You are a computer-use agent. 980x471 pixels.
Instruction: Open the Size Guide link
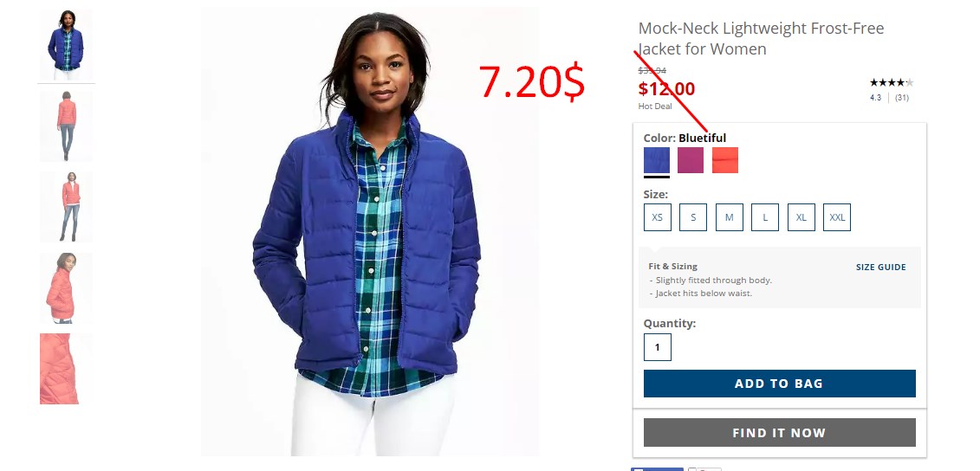coord(880,267)
